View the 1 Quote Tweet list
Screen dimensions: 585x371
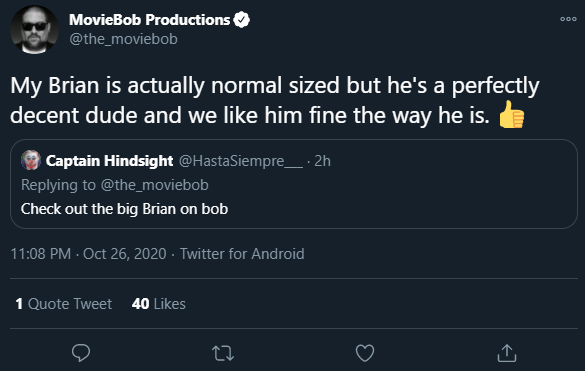pyautogui.click(x=64, y=304)
